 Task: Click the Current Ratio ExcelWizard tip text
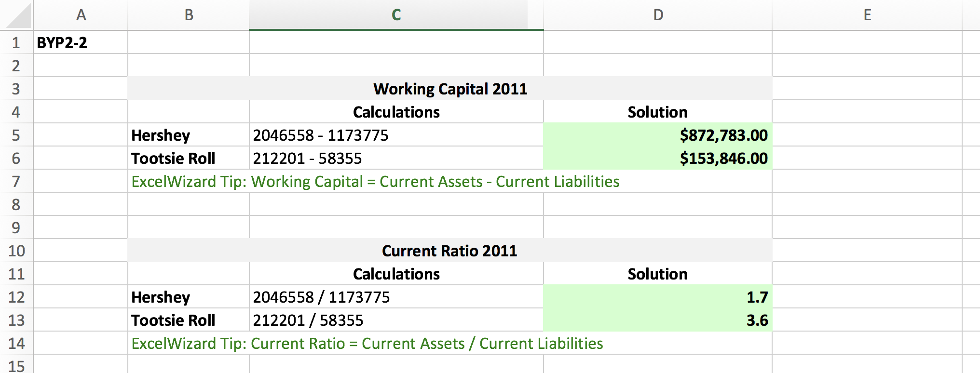(367, 344)
